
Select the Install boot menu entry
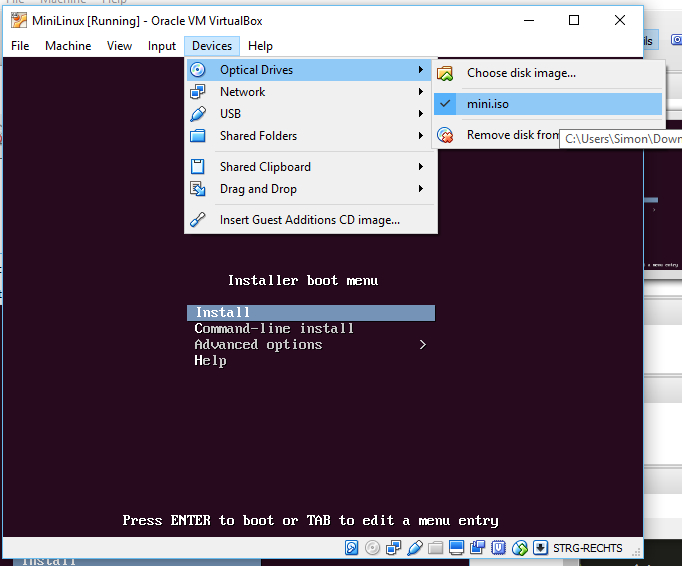tap(311, 313)
